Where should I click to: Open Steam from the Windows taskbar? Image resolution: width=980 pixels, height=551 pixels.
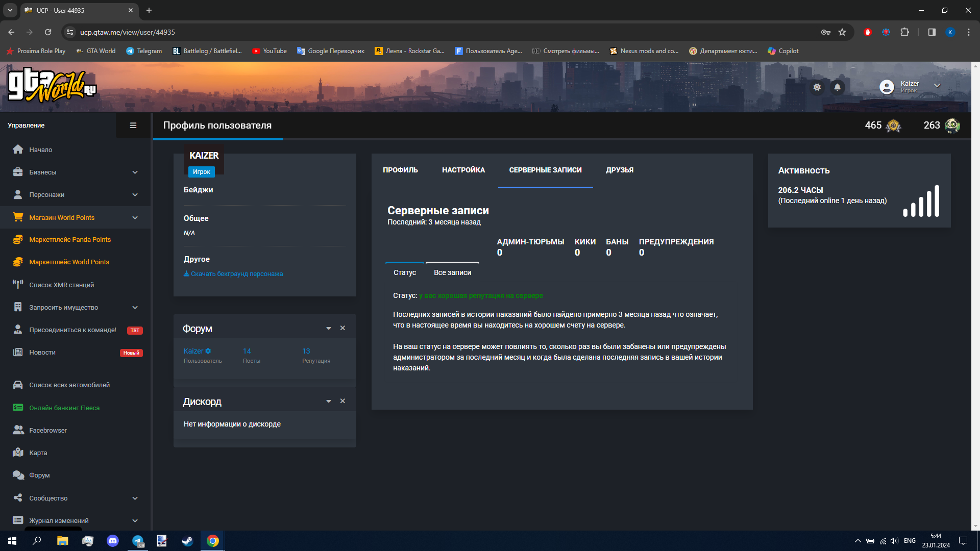click(187, 541)
